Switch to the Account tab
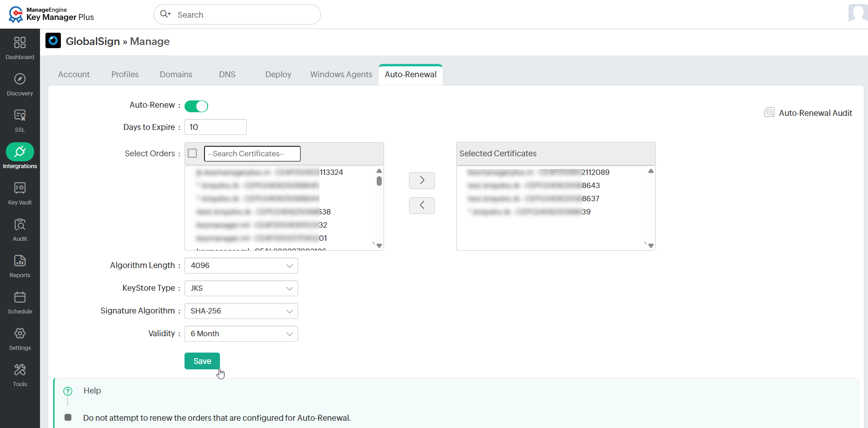Screen dimensions: 868x428 click(x=74, y=75)
